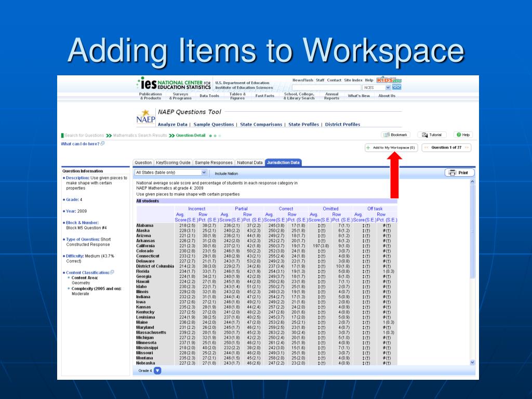Click the popup icon next to Content Classification
This screenshot has width=532, height=399.
112,272
